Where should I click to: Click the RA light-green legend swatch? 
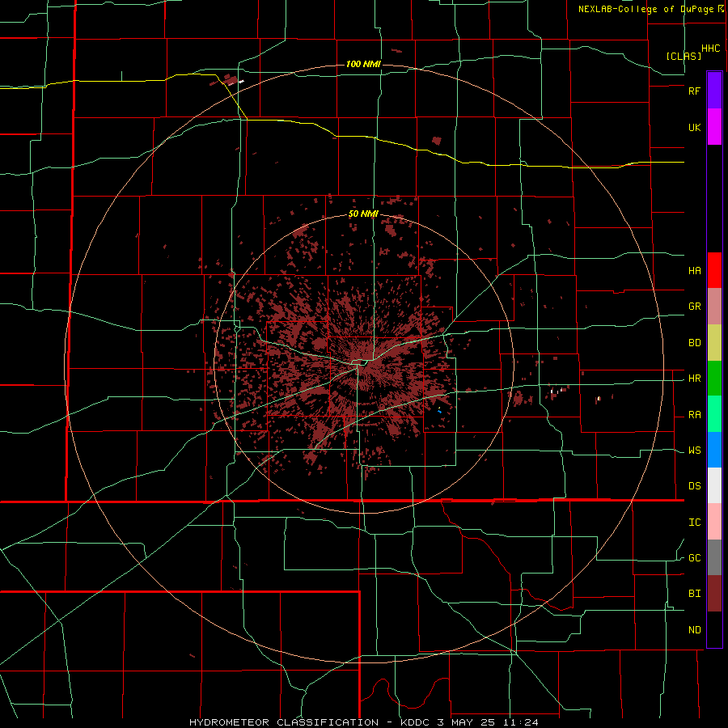click(x=714, y=414)
